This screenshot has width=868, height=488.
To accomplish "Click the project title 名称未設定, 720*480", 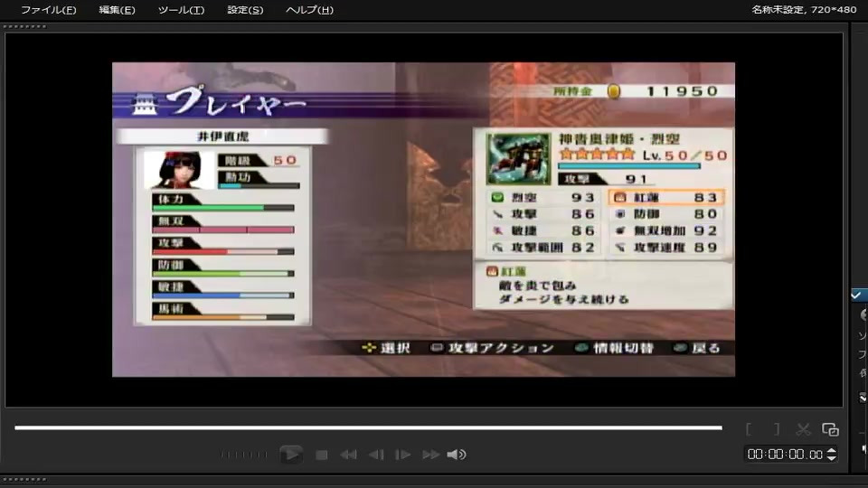I will point(804,10).
